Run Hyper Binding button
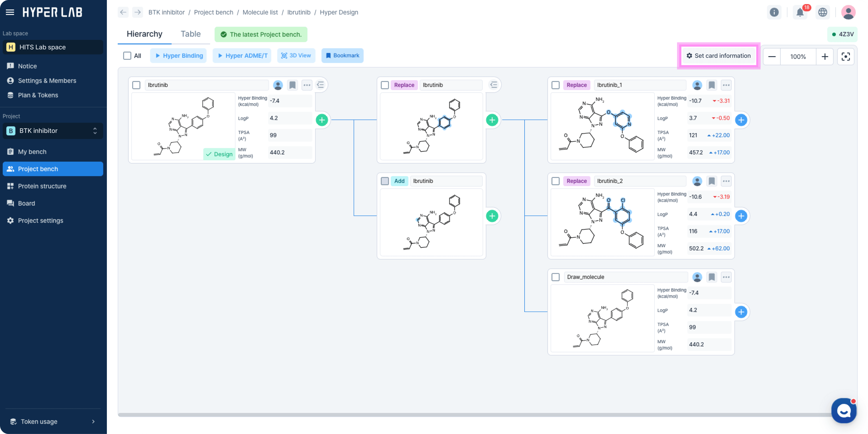Viewport: 868px width, 434px height. click(178, 56)
